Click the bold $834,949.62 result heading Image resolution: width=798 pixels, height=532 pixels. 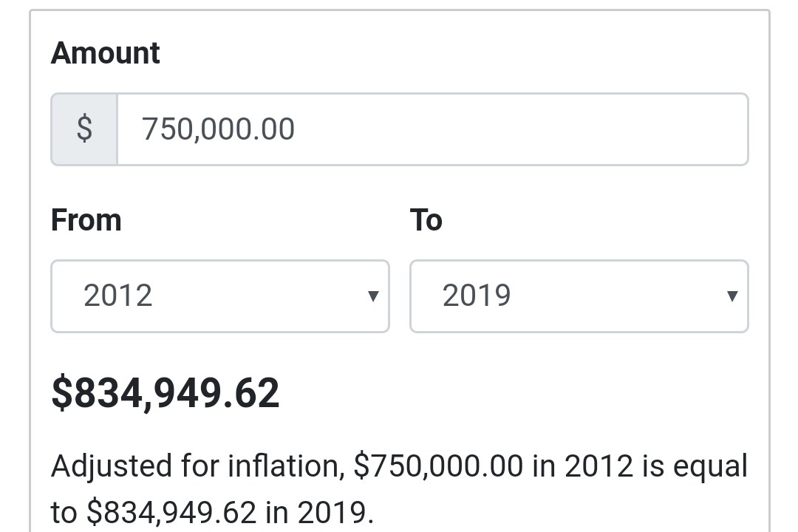pos(166,393)
